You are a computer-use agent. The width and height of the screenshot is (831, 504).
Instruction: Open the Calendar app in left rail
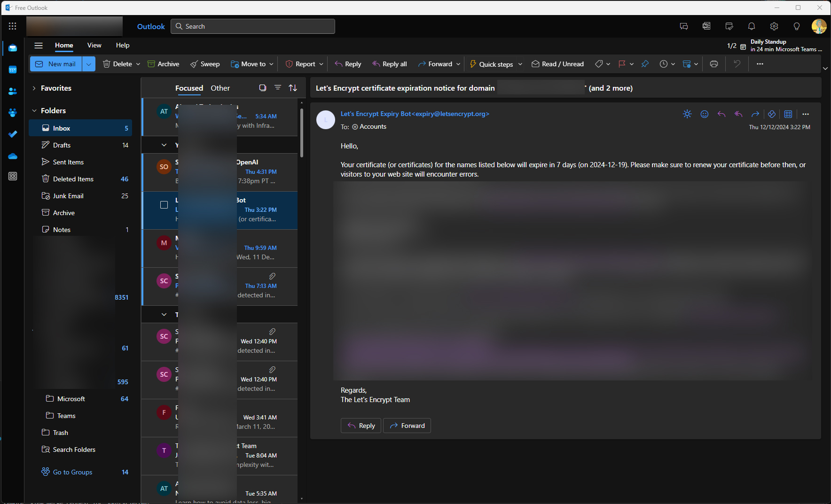[x=13, y=70]
